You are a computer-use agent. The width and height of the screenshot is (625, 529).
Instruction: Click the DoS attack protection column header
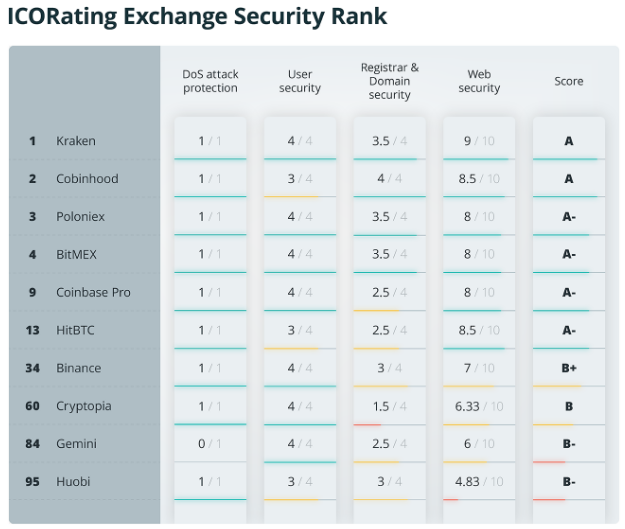[x=210, y=81]
